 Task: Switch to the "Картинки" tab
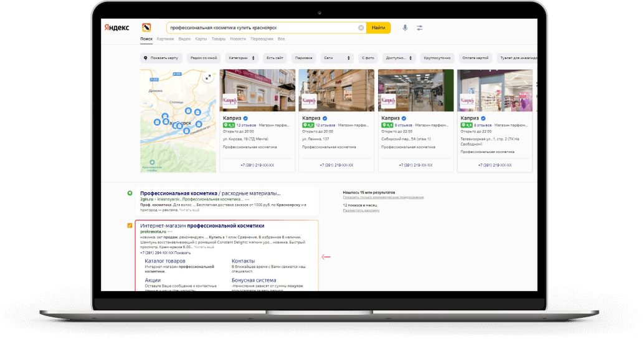tap(165, 39)
